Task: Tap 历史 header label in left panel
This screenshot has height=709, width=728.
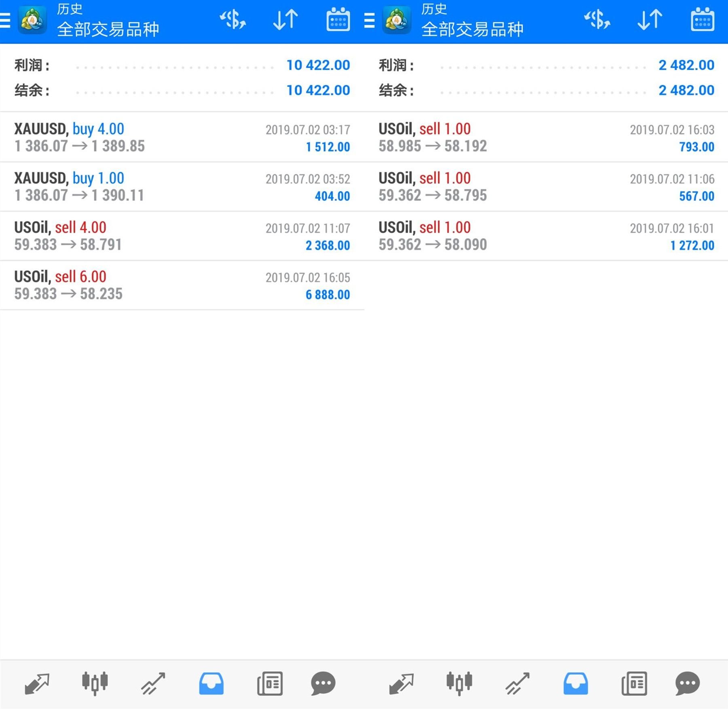Action: click(70, 9)
